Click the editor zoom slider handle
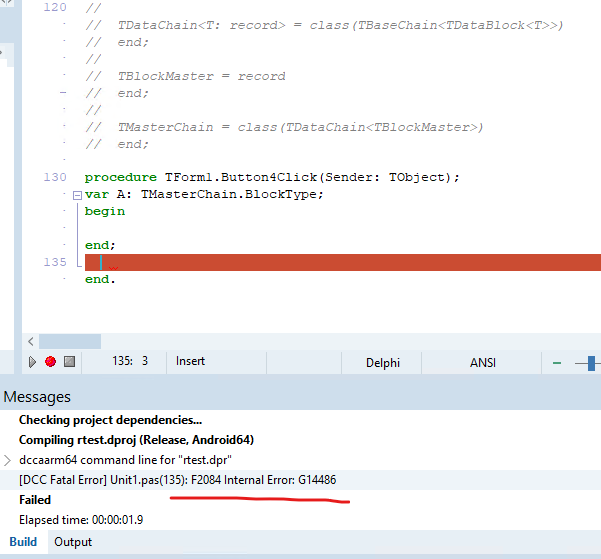This screenshot has height=559, width=601. pyautogui.click(x=591, y=363)
